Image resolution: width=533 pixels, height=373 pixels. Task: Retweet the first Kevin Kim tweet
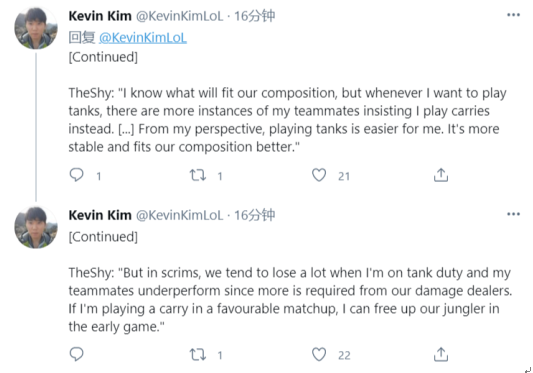[x=198, y=175]
